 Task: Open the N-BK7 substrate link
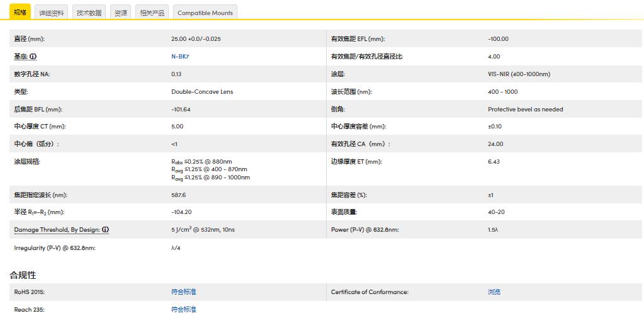180,57
